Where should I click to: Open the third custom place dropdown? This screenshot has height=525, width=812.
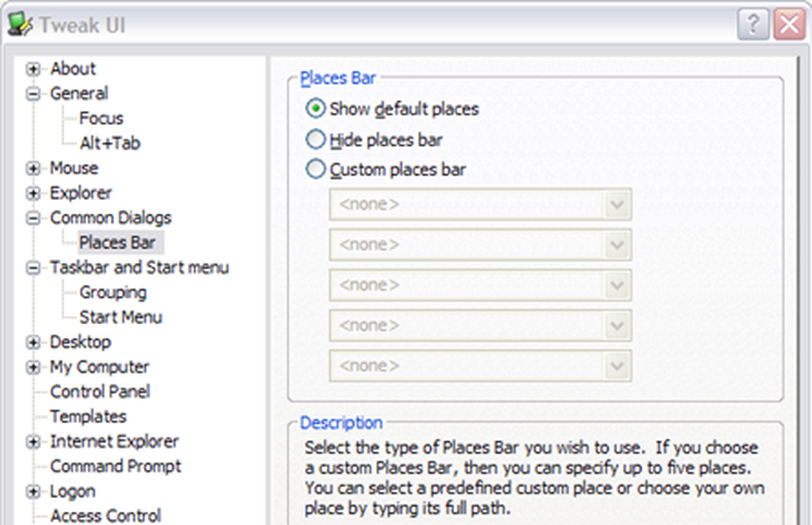point(617,285)
